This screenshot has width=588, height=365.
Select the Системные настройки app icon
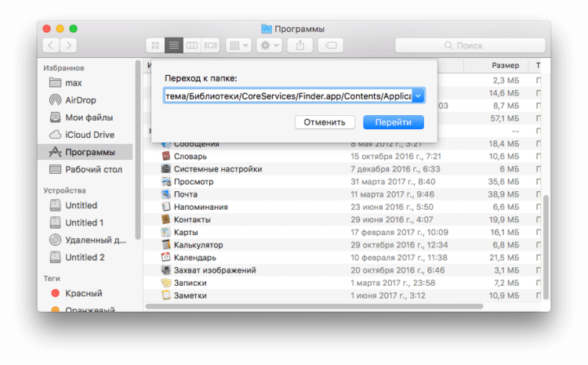tap(165, 168)
